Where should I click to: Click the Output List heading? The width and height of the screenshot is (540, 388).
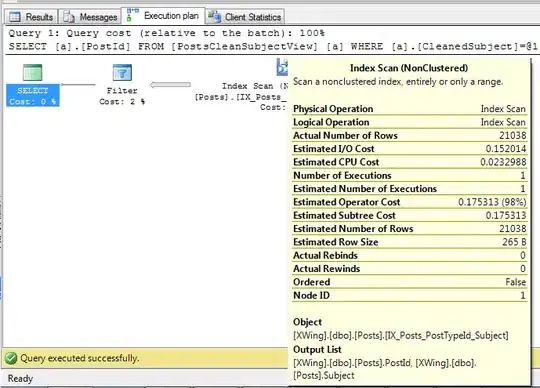point(317,349)
